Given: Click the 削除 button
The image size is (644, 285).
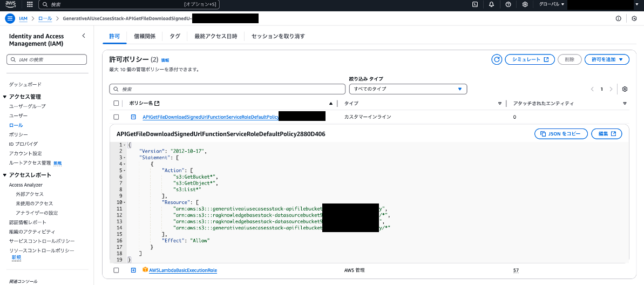Looking at the screenshot, I should point(570,59).
